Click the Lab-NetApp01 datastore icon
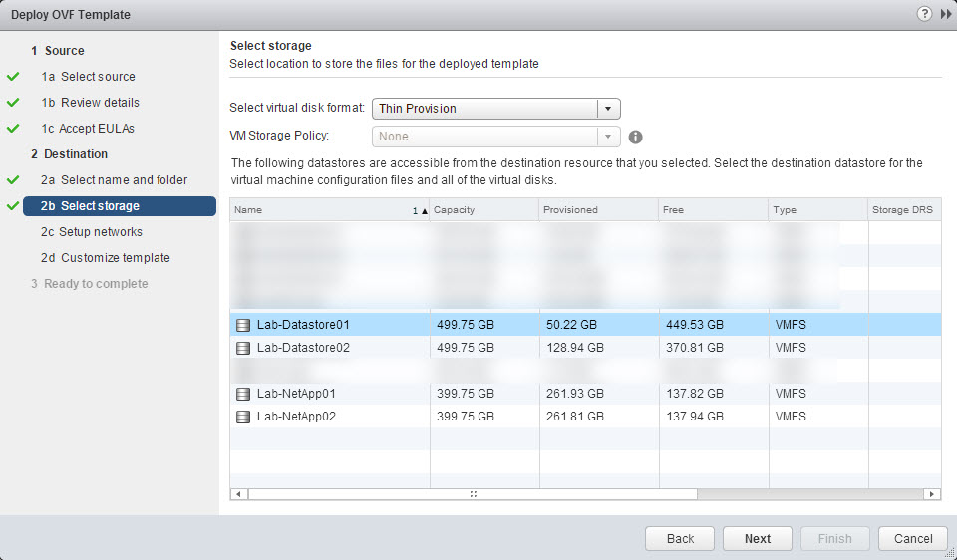This screenshot has height=560, width=957. [243, 394]
